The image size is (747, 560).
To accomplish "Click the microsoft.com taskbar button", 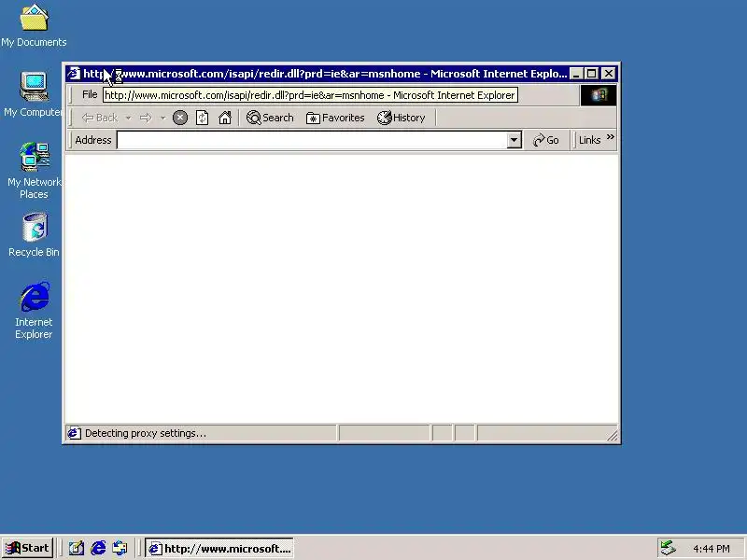I will pyautogui.click(x=219, y=549).
